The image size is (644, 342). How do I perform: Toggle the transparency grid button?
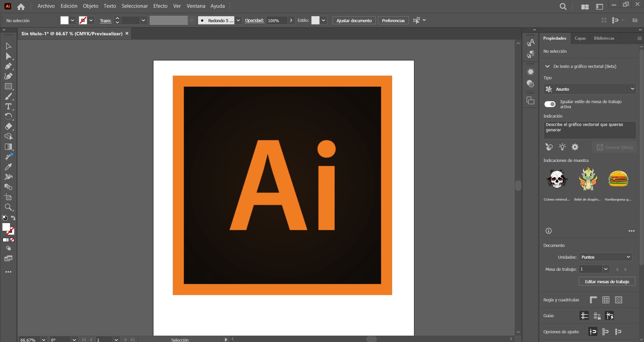[619, 300]
